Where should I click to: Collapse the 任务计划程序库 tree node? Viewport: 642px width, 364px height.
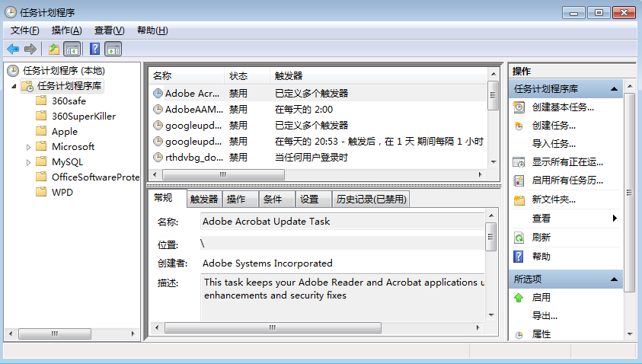tap(14, 86)
